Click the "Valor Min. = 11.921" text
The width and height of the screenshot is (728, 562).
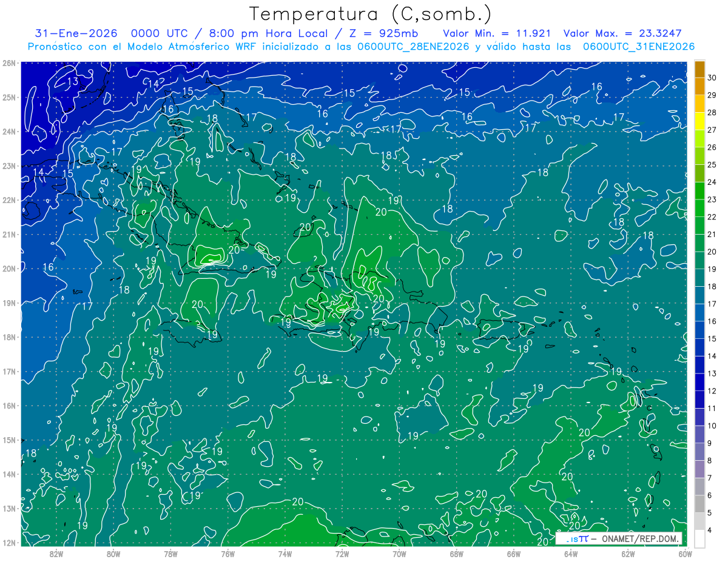pyautogui.click(x=497, y=33)
